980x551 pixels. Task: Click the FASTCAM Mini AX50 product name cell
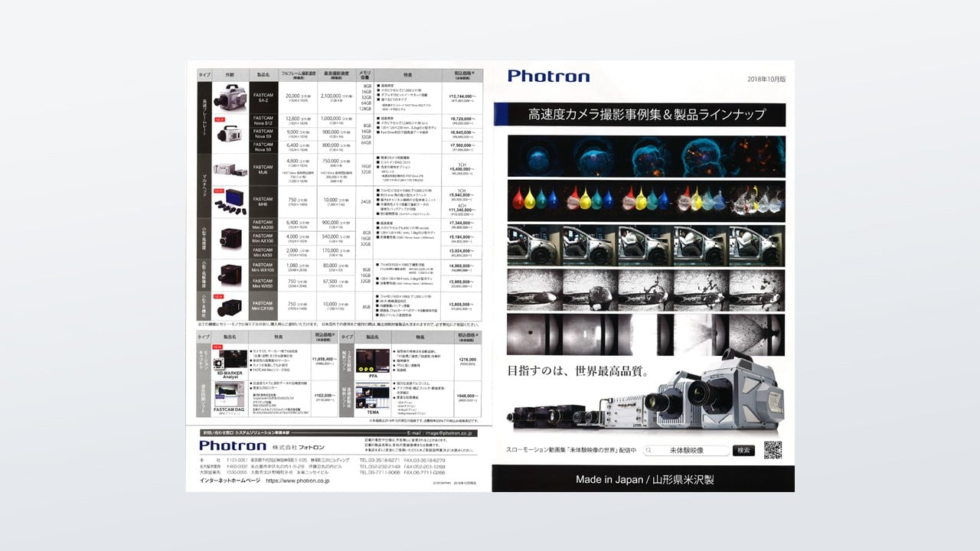[263, 253]
